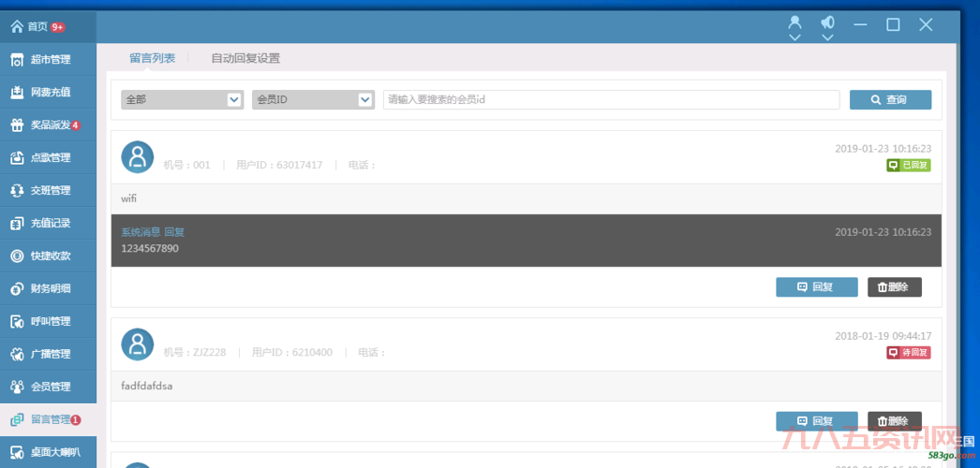The height and width of the screenshot is (468, 980).
Task: Reply to the wifi message from machine 001
Action: click(x=816, y=287)
